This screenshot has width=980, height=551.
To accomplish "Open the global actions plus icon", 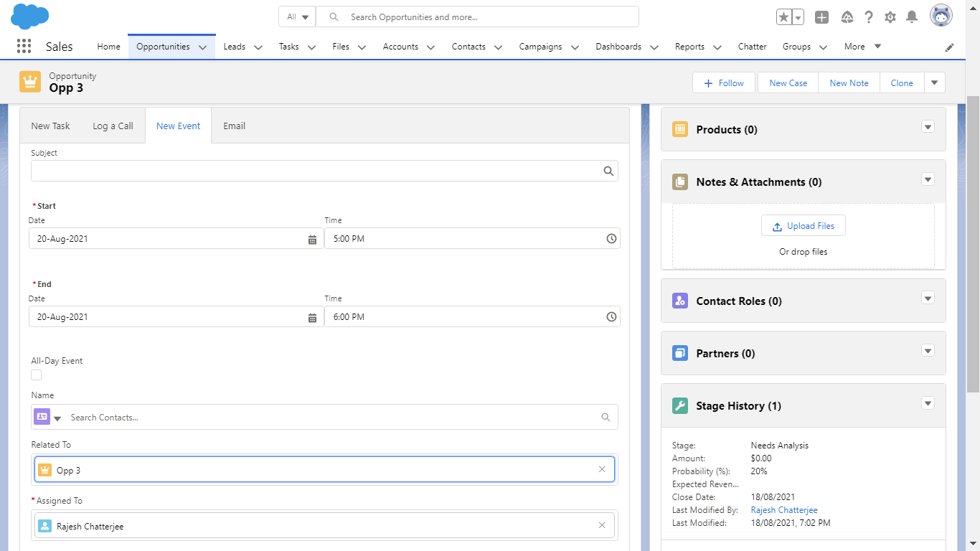I will pyautogui.click(x=822, y=17).
